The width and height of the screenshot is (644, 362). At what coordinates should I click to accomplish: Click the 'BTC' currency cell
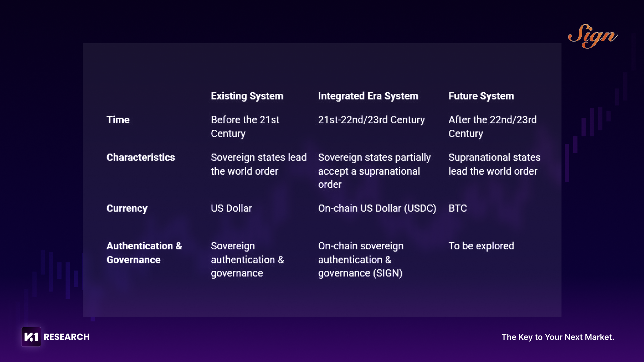(458, 208)
